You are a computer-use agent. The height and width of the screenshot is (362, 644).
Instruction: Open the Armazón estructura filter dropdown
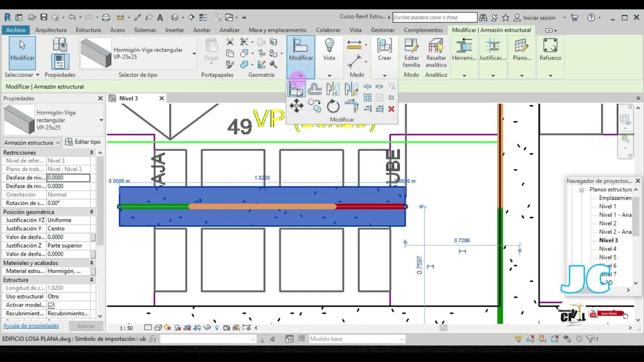pyautogui.click(x=32, y=142)
